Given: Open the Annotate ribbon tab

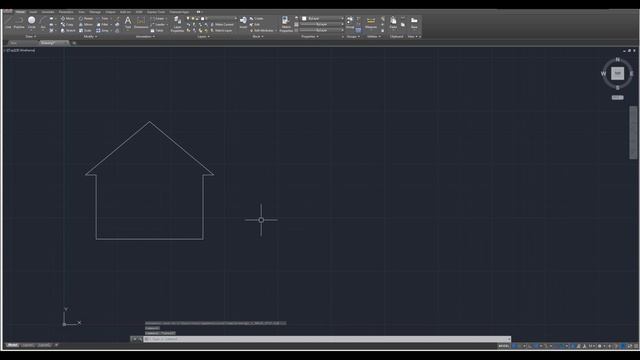Looking at the screenshot, I should tap(48, 12).
